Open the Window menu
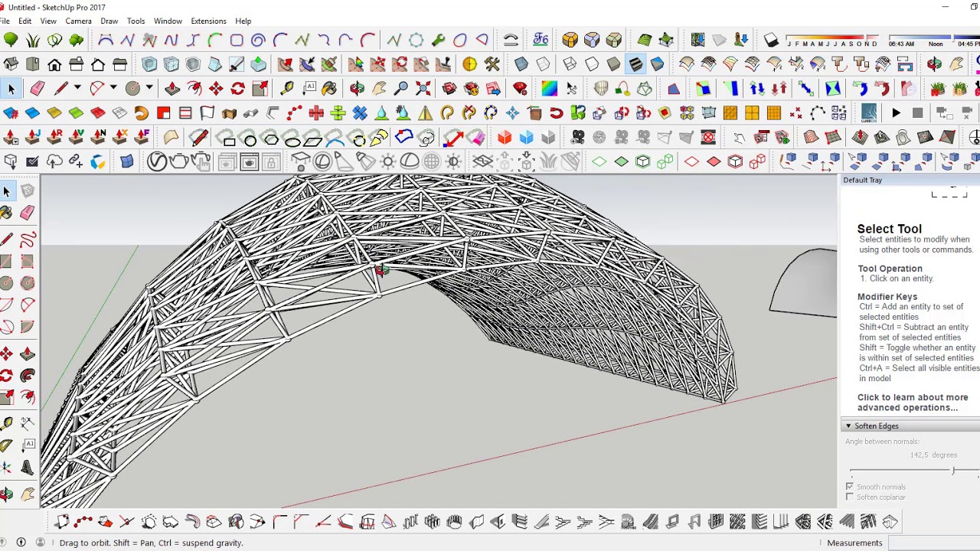This screenshot has width=980, height=551. (x=168, y=21)
